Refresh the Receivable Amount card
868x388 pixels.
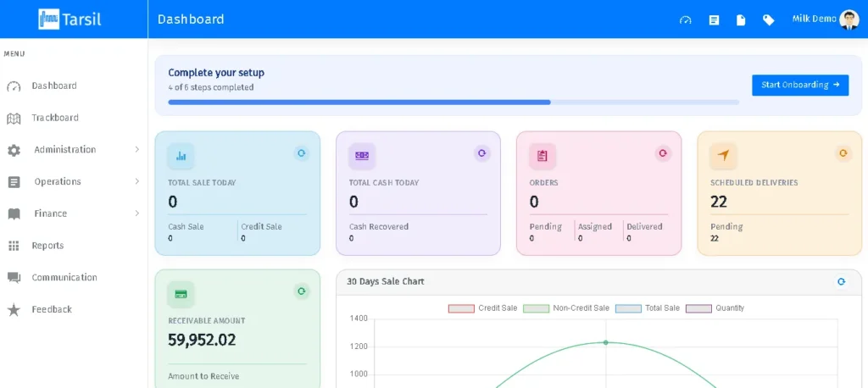point(302,291)
